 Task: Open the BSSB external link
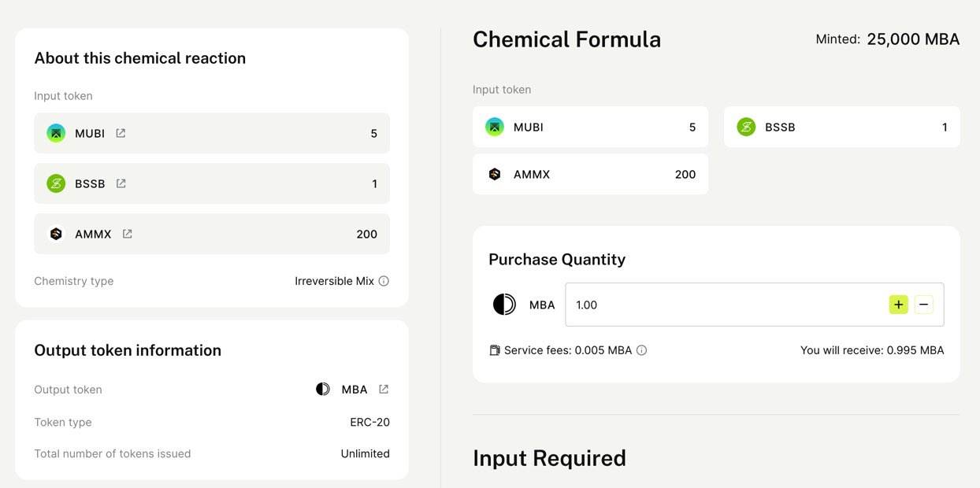(120, 183)
